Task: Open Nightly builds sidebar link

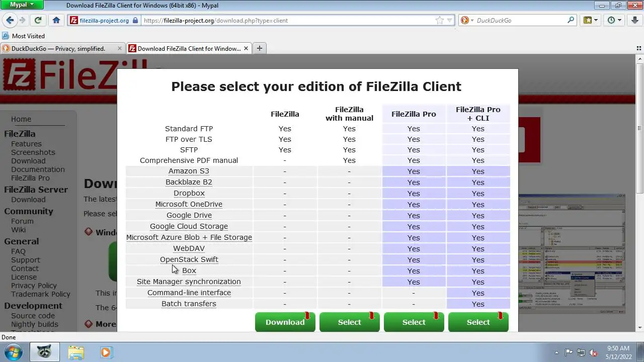Action: pos(35,324)
